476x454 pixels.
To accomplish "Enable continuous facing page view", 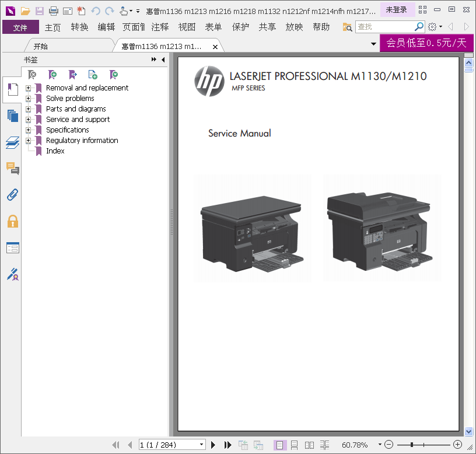I will pos(324,445).
